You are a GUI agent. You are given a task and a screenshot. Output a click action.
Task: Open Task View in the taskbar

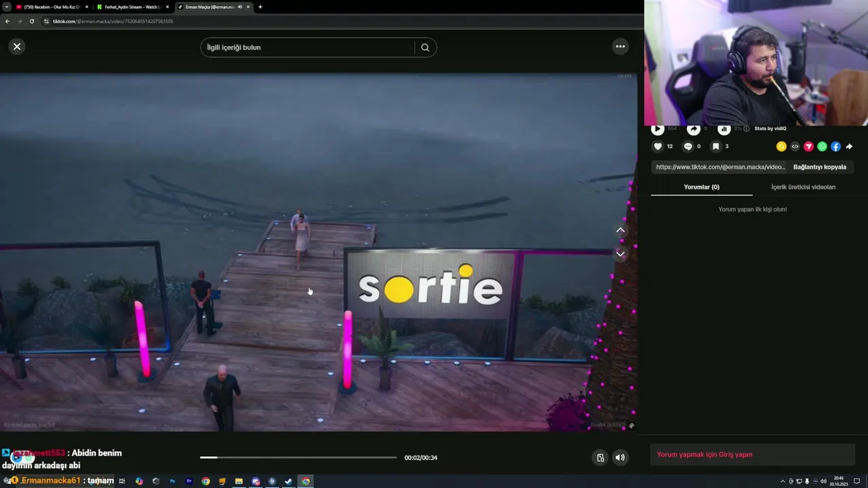pos(122,481)
